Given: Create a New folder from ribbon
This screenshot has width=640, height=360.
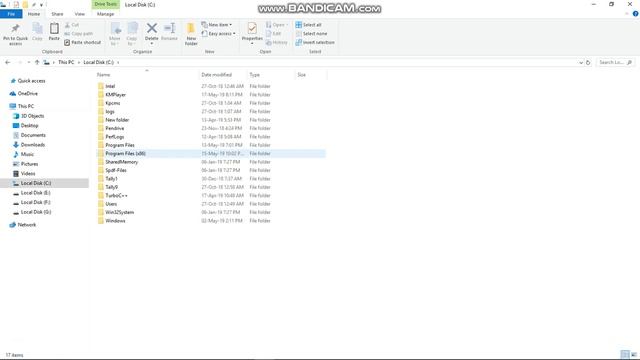Looking at the screenshot, I should [191, 34].
